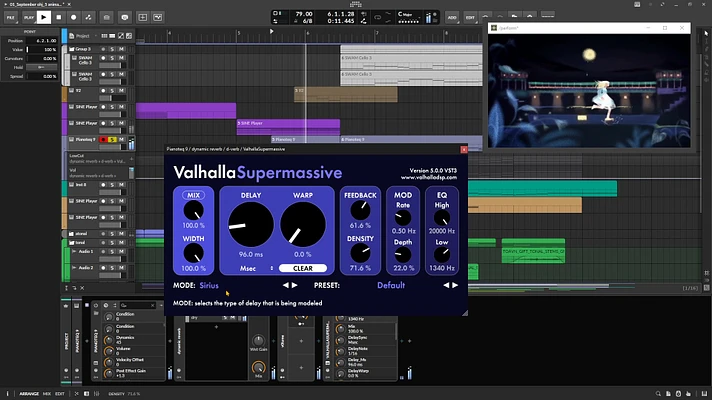Toggle automation write mode icon
The image size is (712, 400).
(89, 17)
